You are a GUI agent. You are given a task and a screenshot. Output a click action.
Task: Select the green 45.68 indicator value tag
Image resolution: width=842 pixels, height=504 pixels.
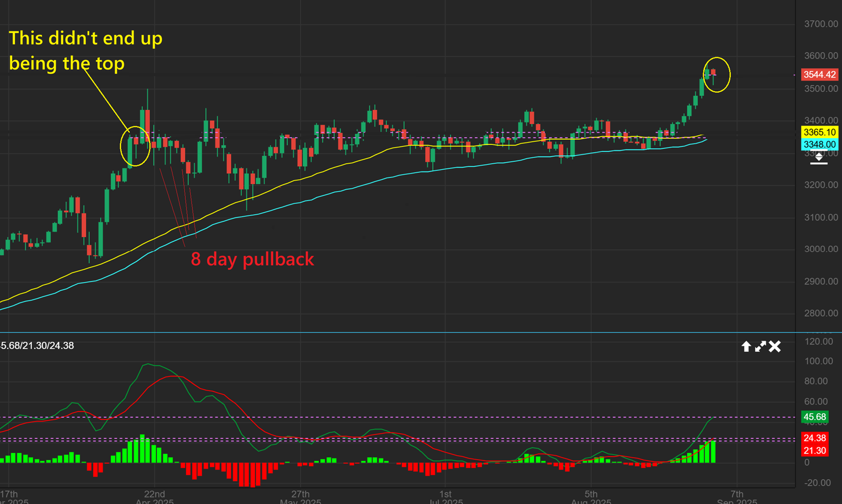tap(814, 417)
